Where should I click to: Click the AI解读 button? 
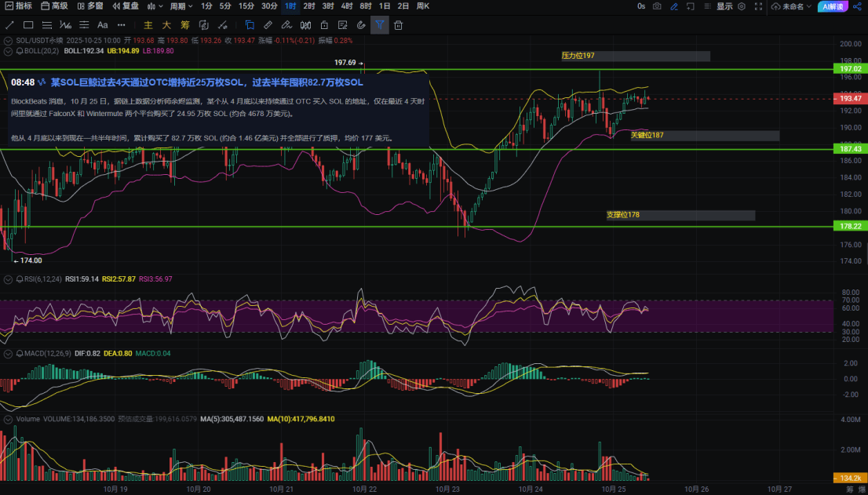tap(833, 6)
